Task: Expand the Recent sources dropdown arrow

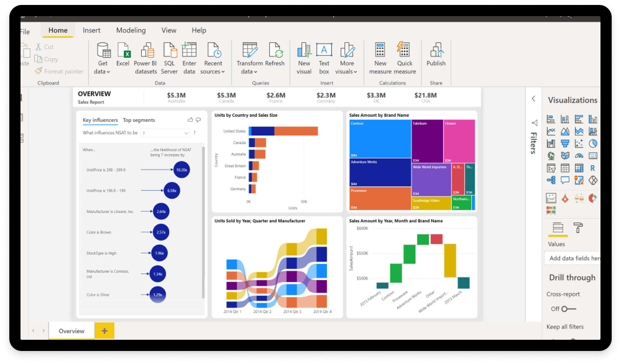Action: [x=223, y=72]
